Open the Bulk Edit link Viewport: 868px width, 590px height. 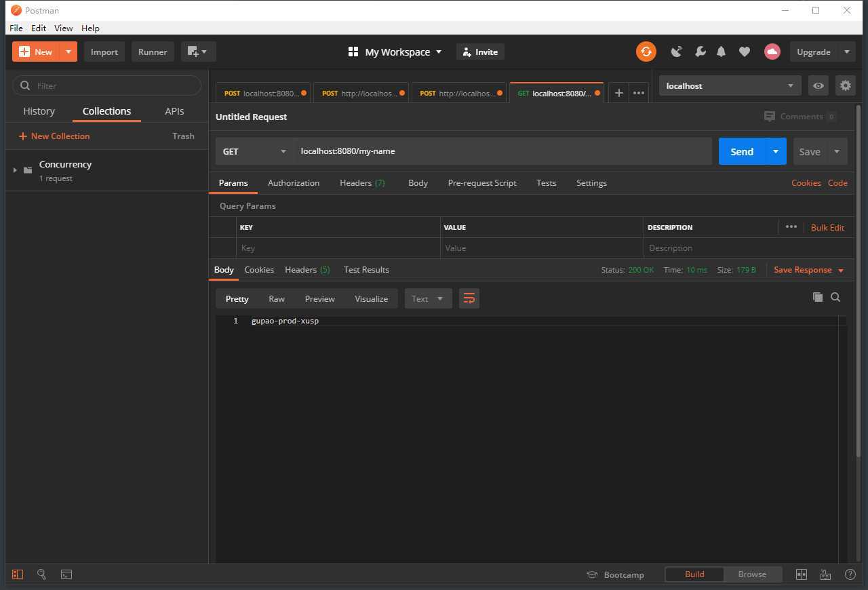click(827, 227)
